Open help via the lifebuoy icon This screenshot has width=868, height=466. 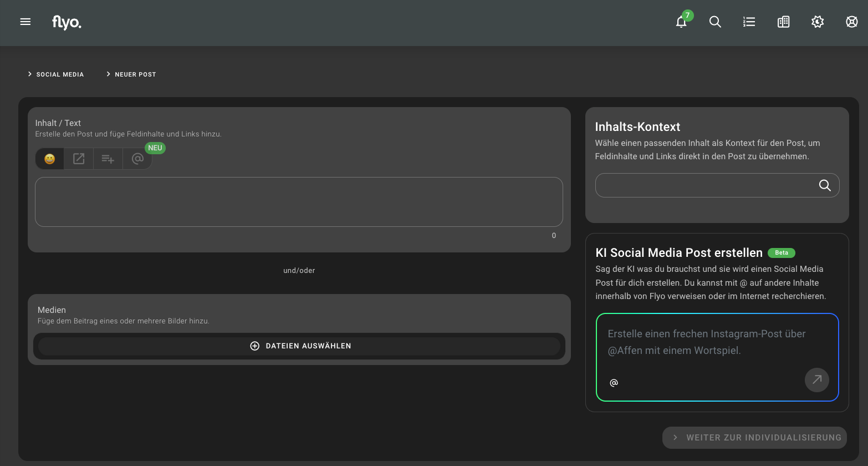tap(851, 22)
